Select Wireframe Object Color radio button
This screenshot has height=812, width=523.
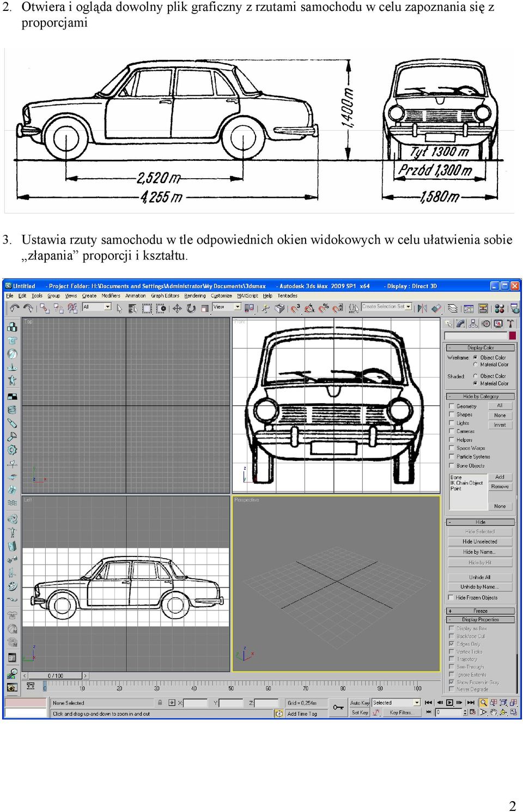[x=475, y=357]
